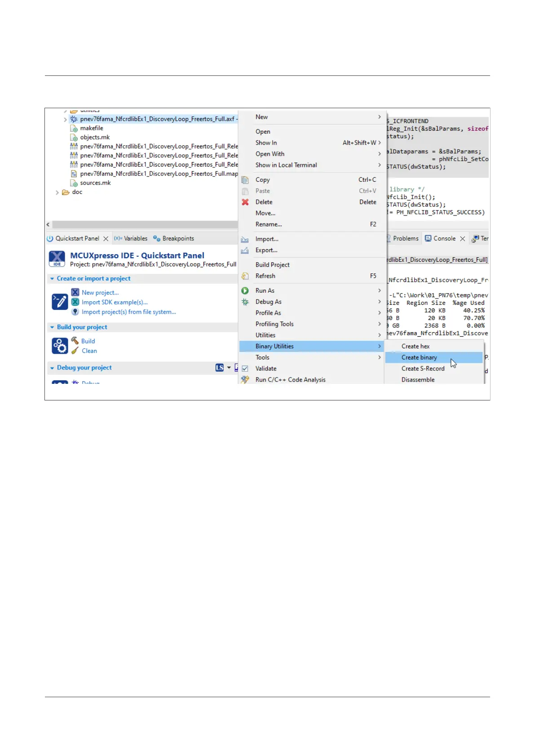The width and height of the screenshot is (535, 756).
Task: Collapse the Build your project section
Action: click(x=52, y=327)
